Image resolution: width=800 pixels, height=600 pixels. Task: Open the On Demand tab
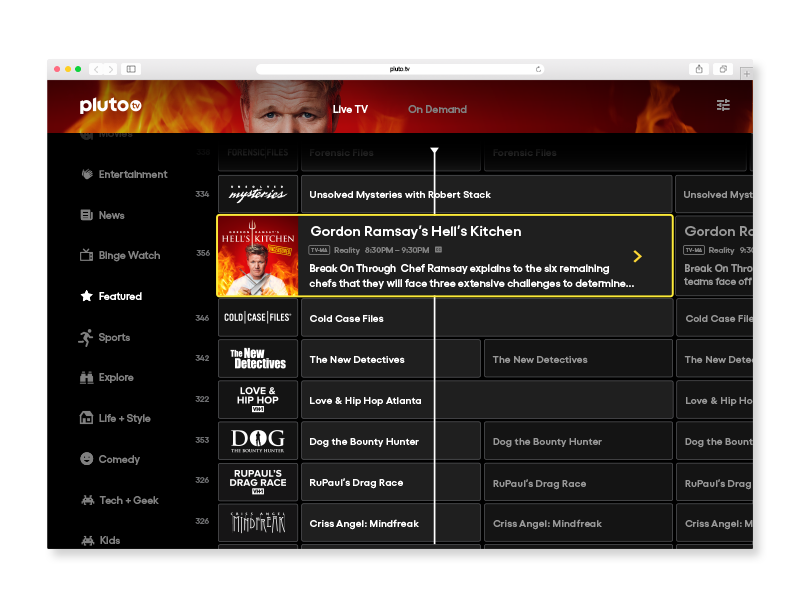pyautogui.click(x=437, y=110)
